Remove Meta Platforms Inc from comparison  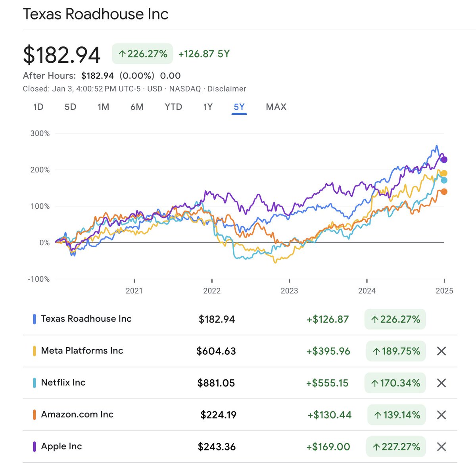[441, 351]
